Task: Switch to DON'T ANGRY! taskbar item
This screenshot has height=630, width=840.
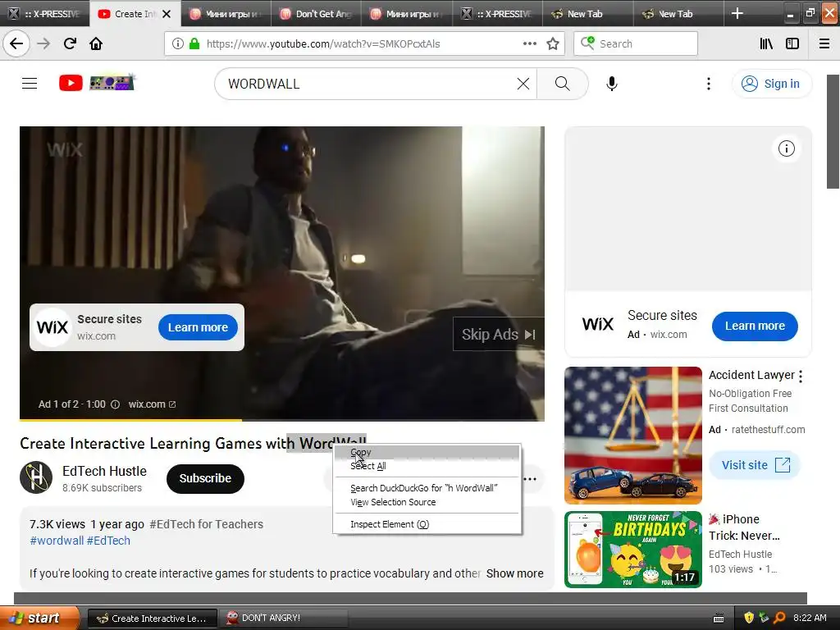Action: click(x=284, y=619)
